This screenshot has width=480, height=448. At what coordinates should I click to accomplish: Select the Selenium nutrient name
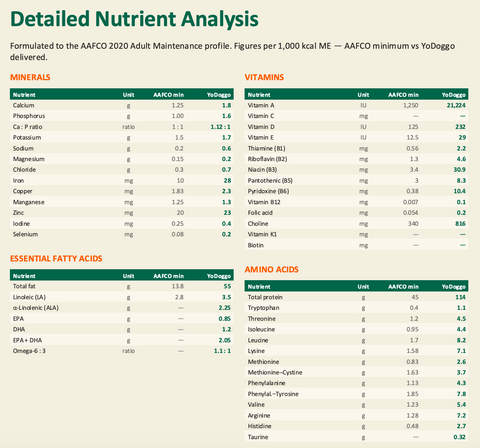[x=25, y=234]
